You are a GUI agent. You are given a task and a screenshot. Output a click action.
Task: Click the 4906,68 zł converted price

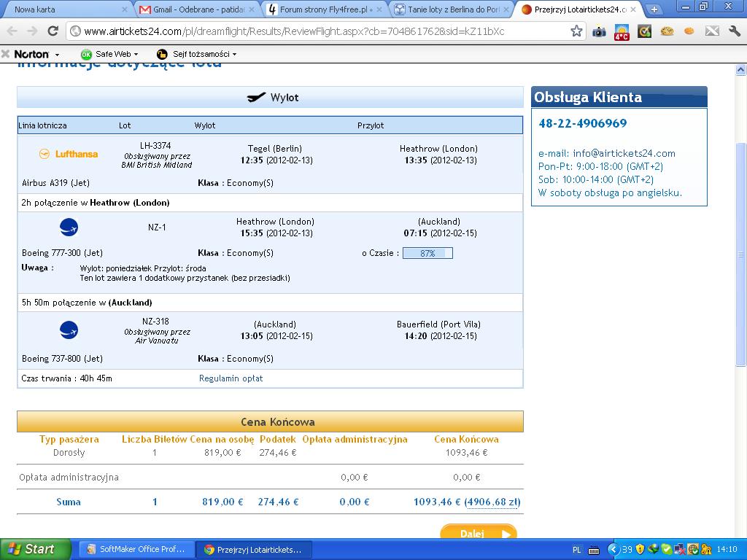pyautogui.click(x=493, y=502)
